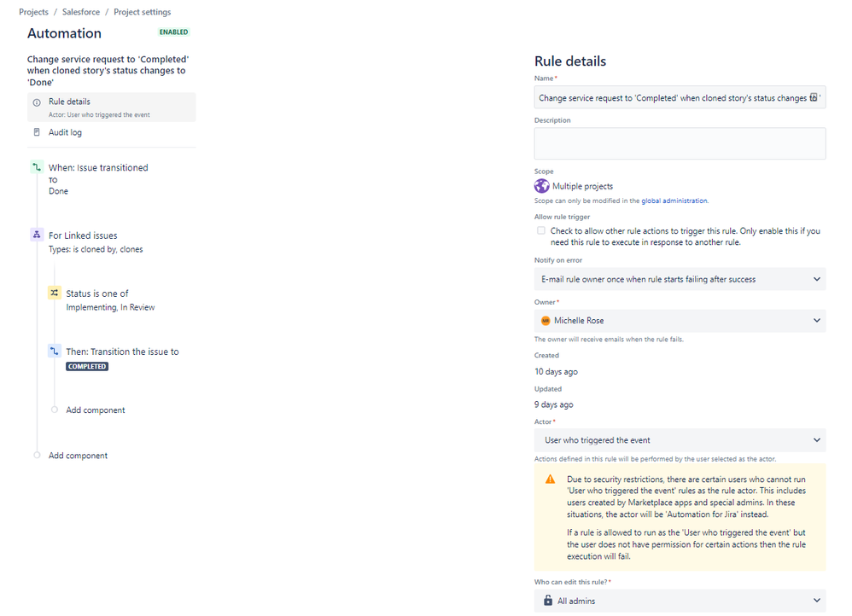
Task: Click the bottom Add component label
Action: [79, 456]
